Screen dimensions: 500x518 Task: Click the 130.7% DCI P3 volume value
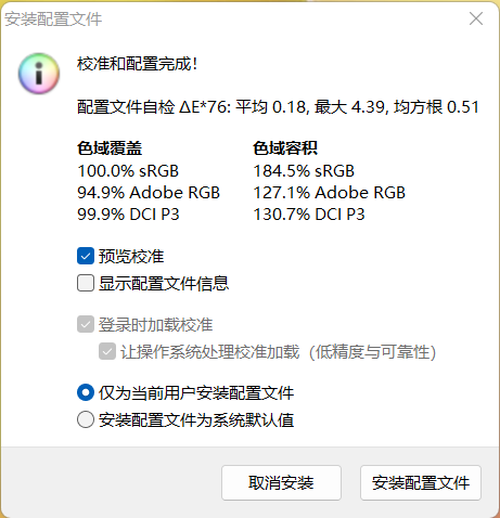click(x=309, y=214)
